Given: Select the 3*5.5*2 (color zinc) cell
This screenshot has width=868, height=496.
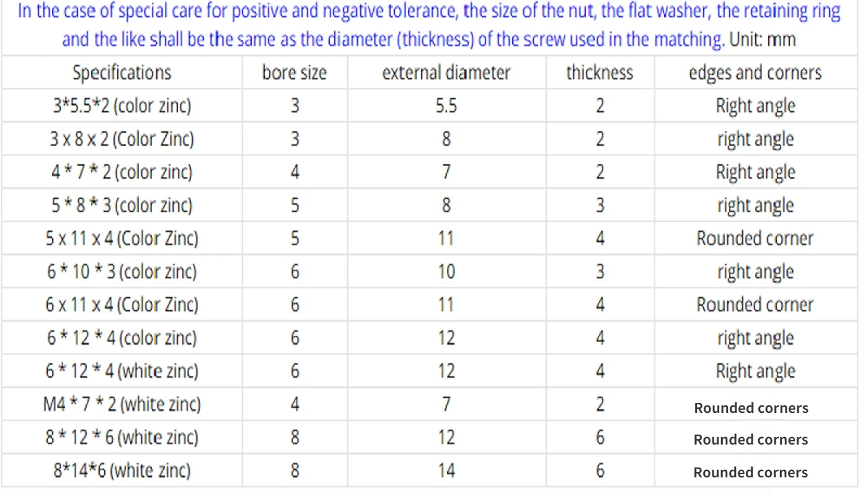Looking at the screenshot, I should pos(122,105).
